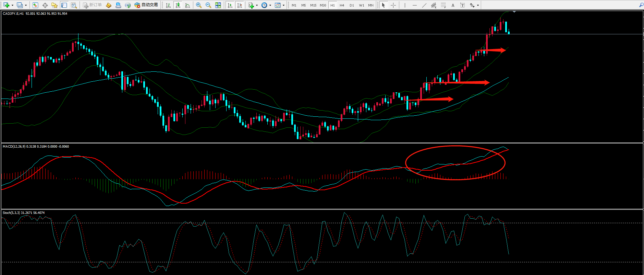Switch to the H4 timeframe

coord(342,5)
